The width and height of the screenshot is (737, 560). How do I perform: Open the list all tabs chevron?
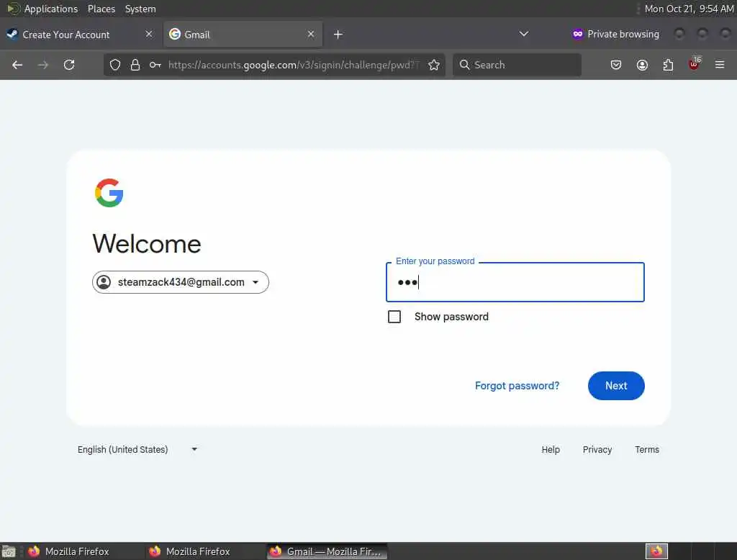point(524,34)
